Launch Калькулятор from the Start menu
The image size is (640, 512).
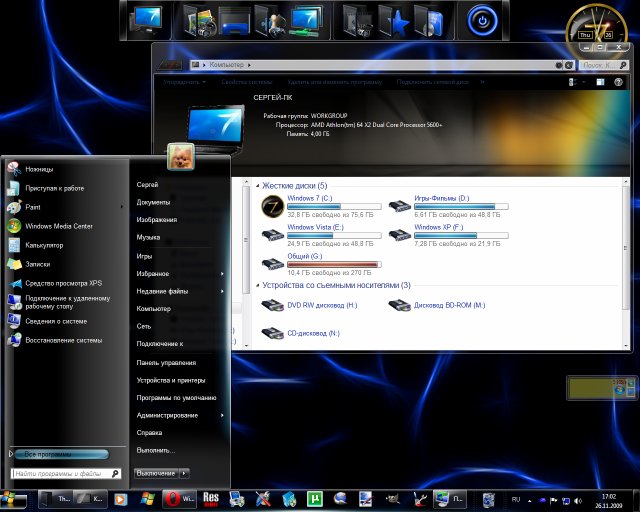(x=44, y=245)
